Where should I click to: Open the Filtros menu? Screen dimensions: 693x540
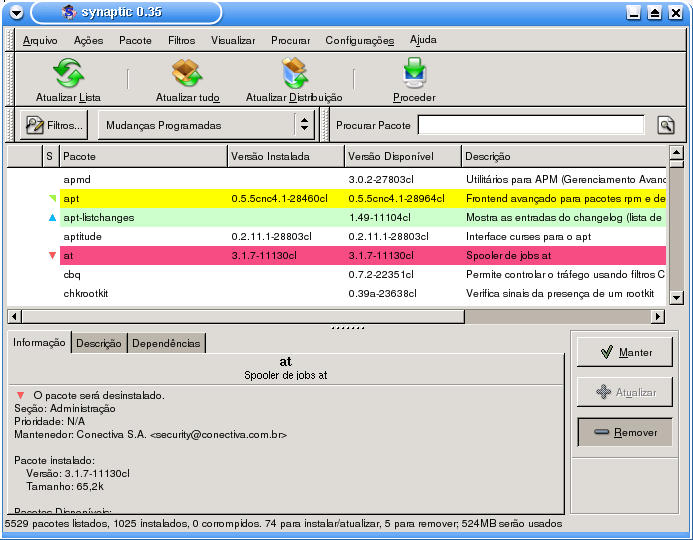click(x=182, y=41)
